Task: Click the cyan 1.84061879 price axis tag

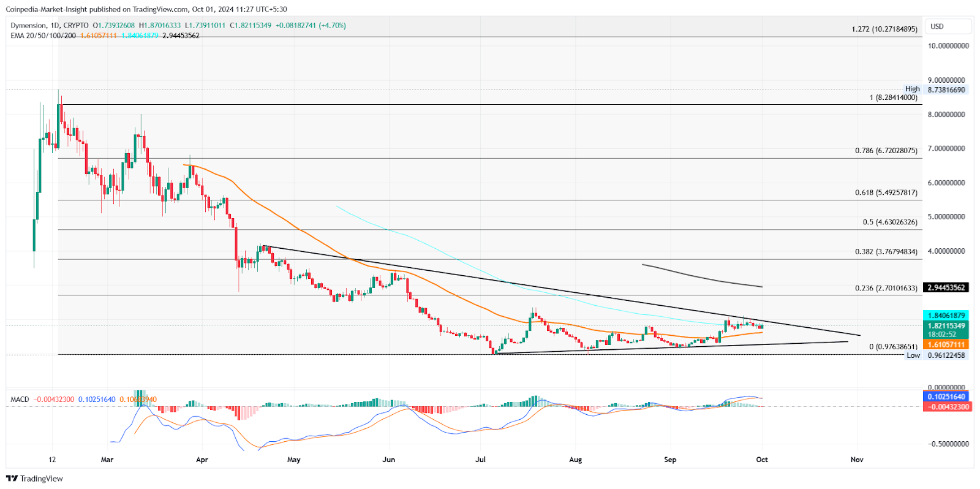Action: [946, 316]
